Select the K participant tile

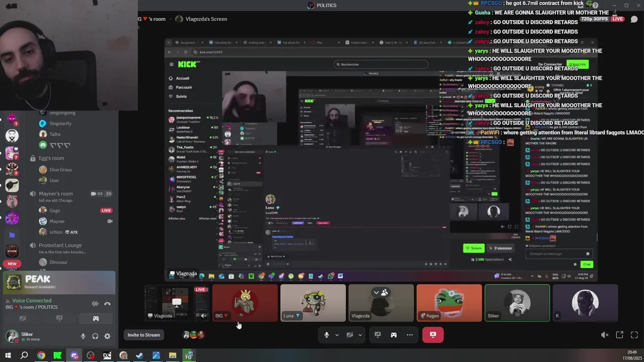click(585, 303)
